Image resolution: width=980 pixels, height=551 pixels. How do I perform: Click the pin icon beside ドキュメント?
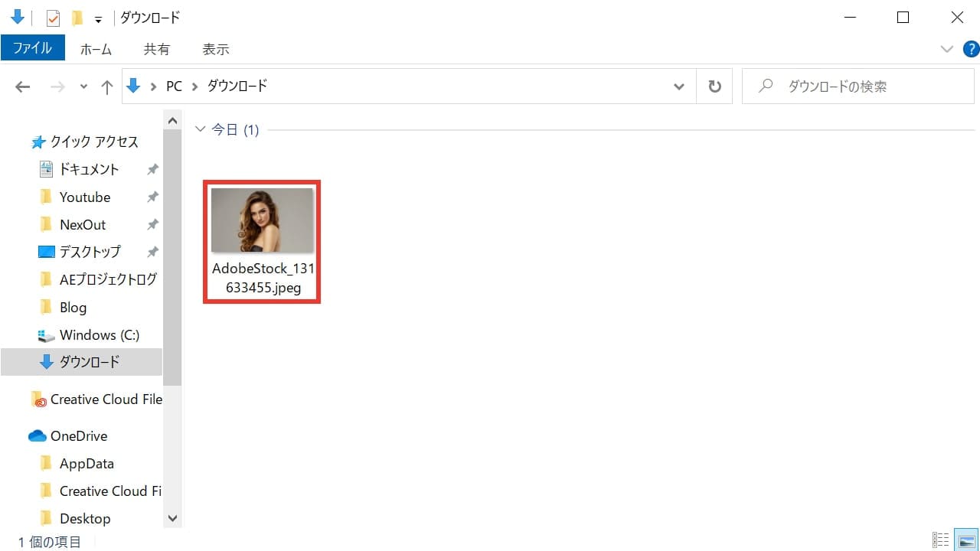coord(152,169)
